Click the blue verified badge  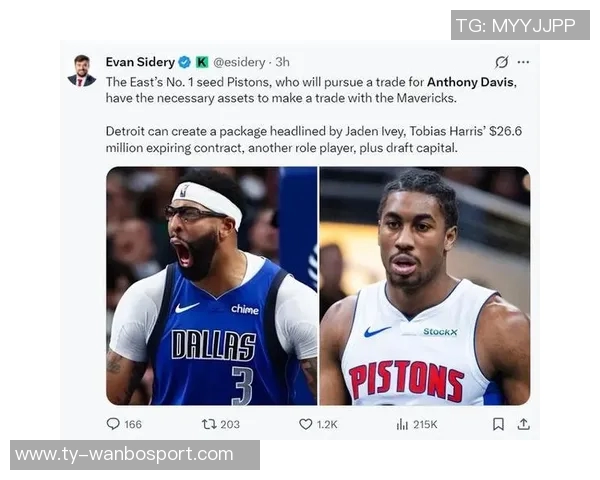click(x=184, y=62)
